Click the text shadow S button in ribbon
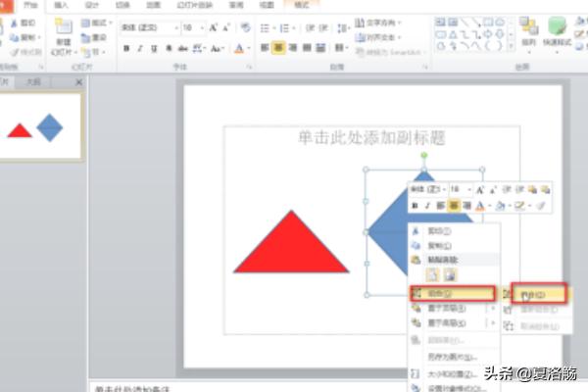Image resolution: width=588 pixels, height=392 pixels. 169,48
